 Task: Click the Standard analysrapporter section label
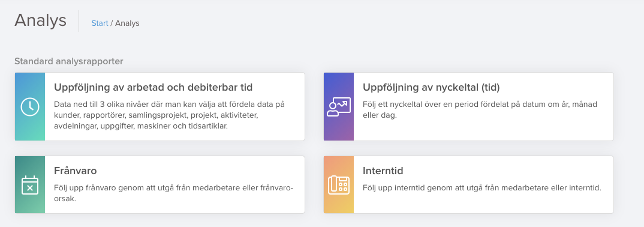pos(69,61)
